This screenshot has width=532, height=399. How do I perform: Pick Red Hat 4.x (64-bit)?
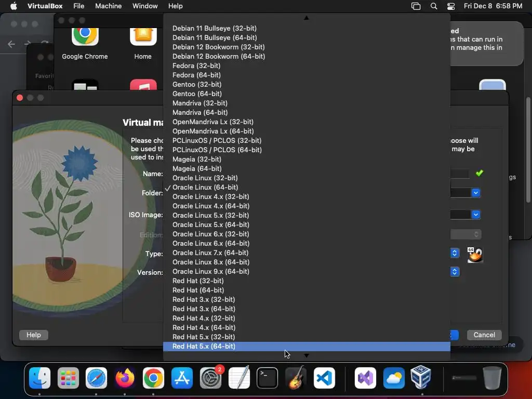tap(307, 328)
